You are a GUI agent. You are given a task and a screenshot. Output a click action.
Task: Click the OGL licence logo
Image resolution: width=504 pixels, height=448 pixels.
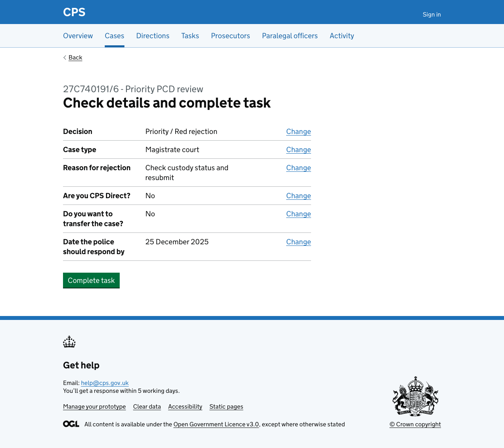pos(71,423)
